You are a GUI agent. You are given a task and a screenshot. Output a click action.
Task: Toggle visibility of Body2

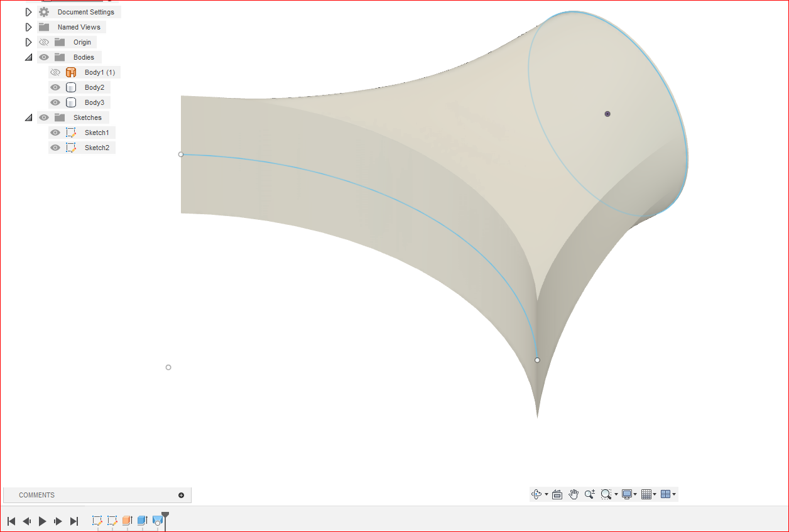(55, 87)
